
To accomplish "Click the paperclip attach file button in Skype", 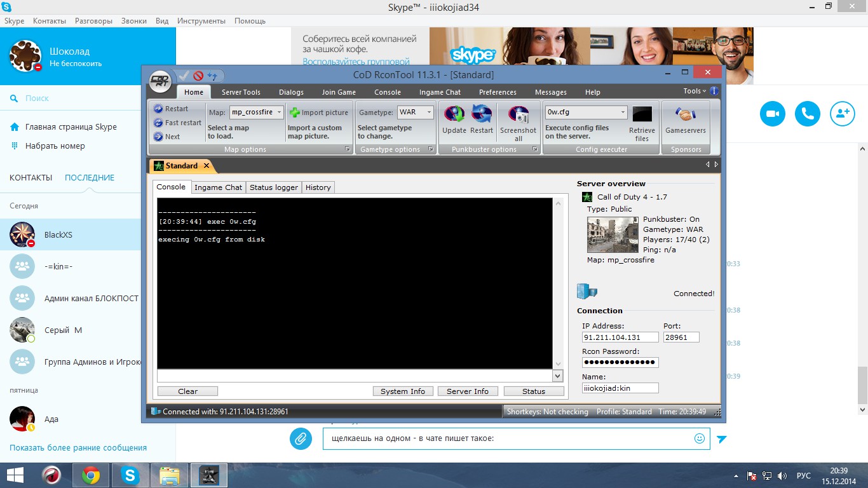I will pyautogui.click(x=301, y=438).
